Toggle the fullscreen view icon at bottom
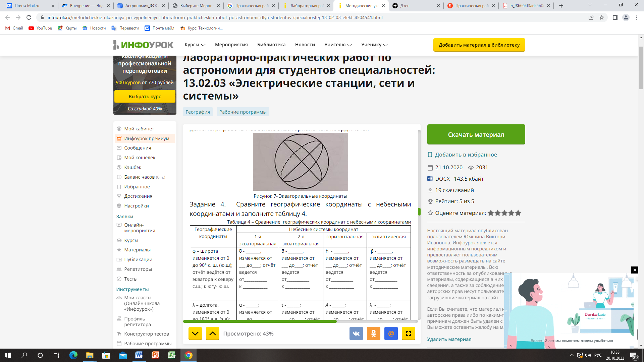The width and height of the screenshot is (644, 362). pos(409,334)
